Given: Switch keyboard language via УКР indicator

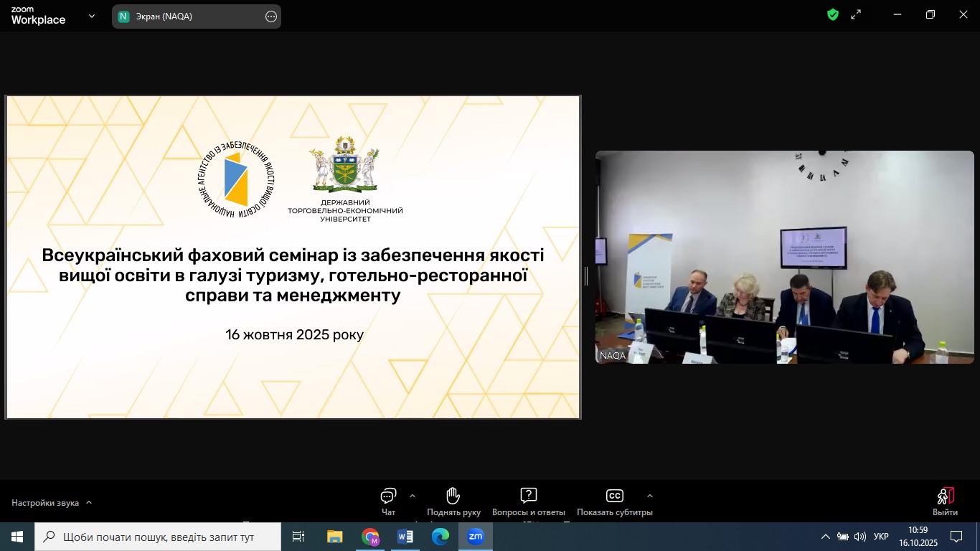Looking at the screenshot, I should point(882,537).
